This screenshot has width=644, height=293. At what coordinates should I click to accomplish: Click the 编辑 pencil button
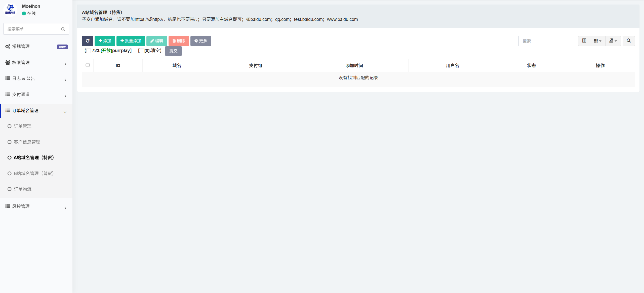pyautogui.click(x=157, y=41)
